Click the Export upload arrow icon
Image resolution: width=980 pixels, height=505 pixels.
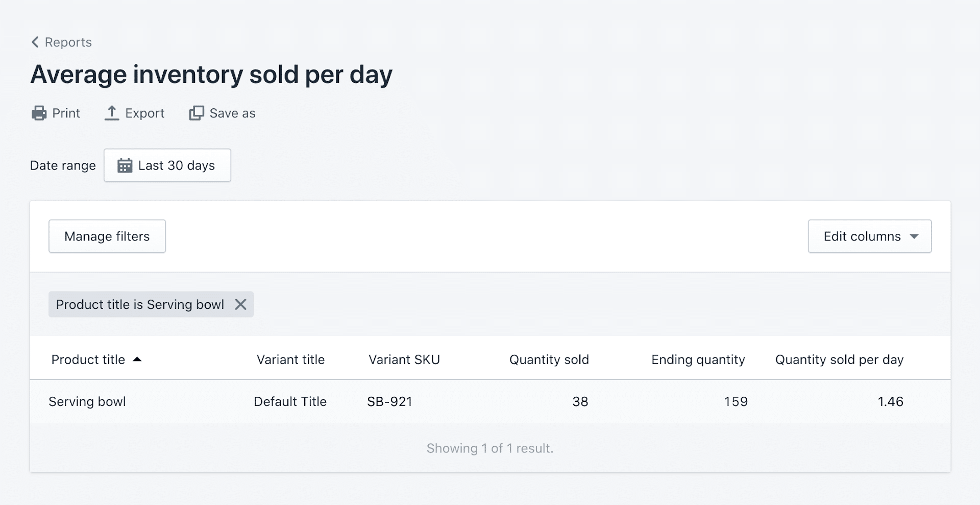[x=111, y=113]
